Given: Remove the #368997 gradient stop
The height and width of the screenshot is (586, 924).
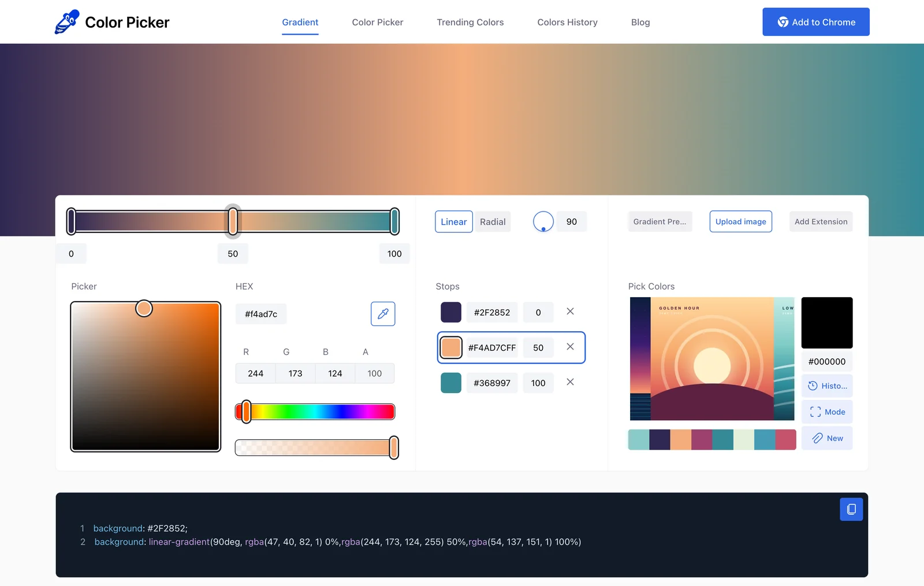Looking at the screenshot, I should coord(570,382).
